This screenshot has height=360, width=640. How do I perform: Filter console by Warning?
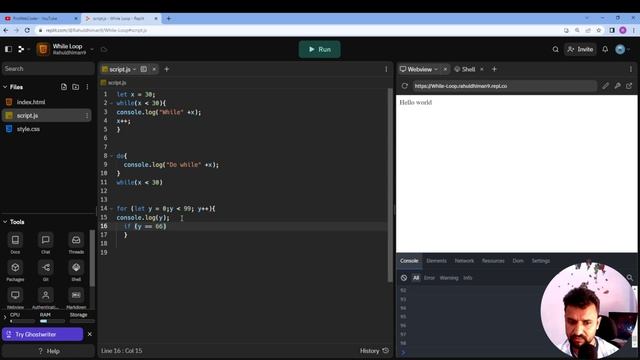coord(449,278)
